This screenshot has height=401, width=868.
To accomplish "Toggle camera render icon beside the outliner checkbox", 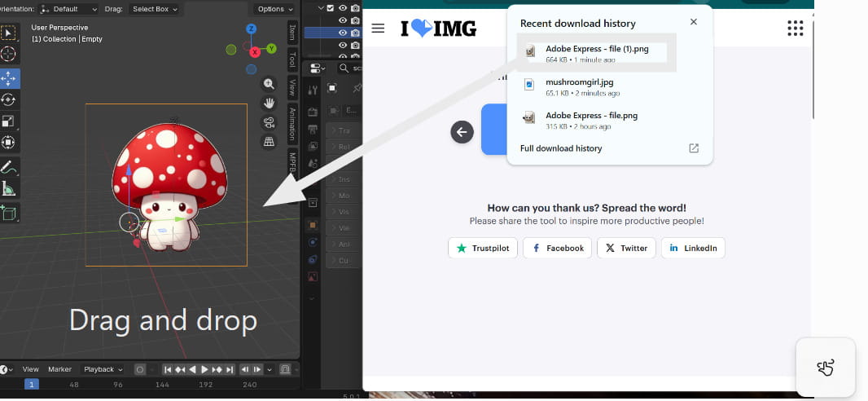I will [x=355, y=8].
